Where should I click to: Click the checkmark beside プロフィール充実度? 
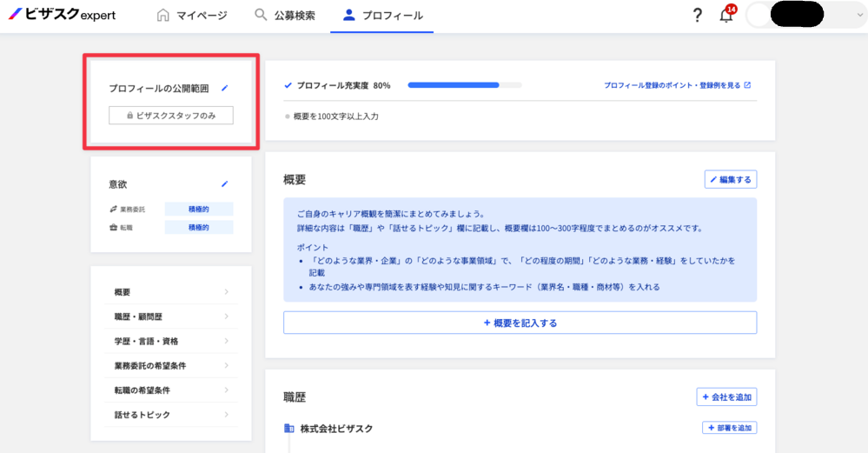pos(288,85)
